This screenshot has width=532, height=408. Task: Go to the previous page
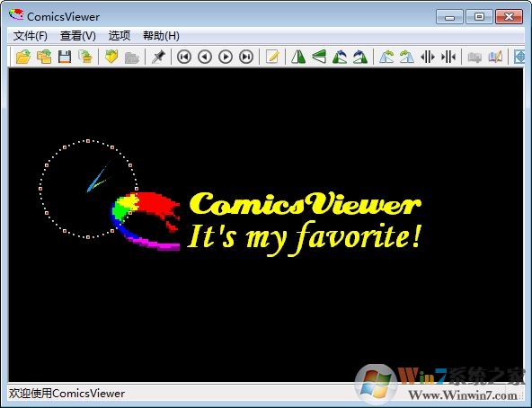205,57
